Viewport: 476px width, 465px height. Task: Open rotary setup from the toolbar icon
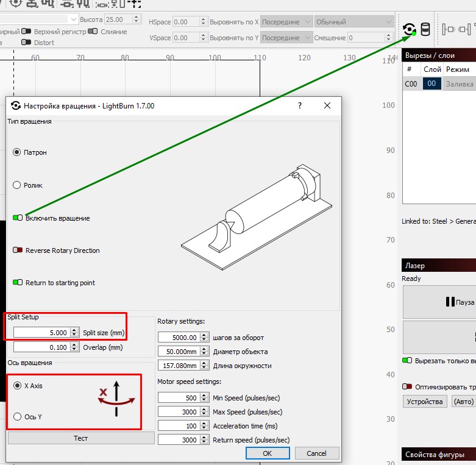click(x=410, y=29)
